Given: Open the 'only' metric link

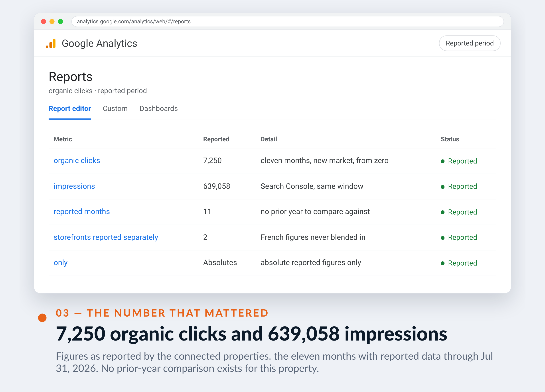Looking at the screenshot, I should point(61,262).
